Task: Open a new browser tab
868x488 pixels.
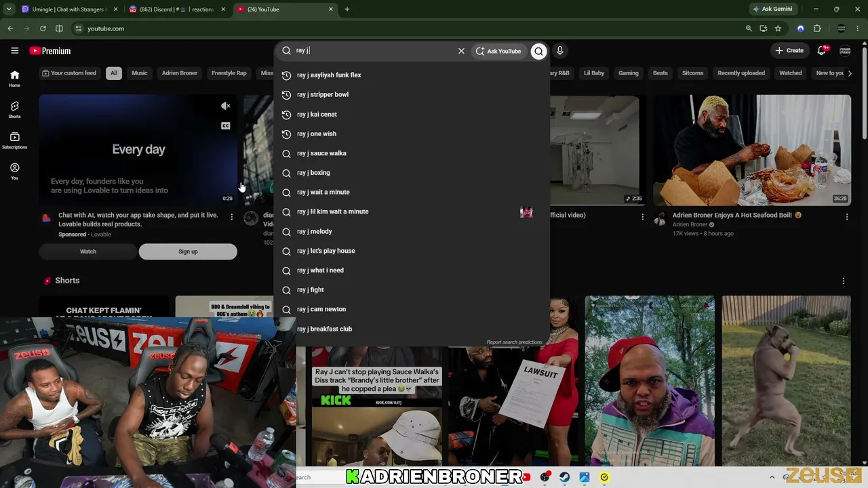Action: [x=347, y=9]
